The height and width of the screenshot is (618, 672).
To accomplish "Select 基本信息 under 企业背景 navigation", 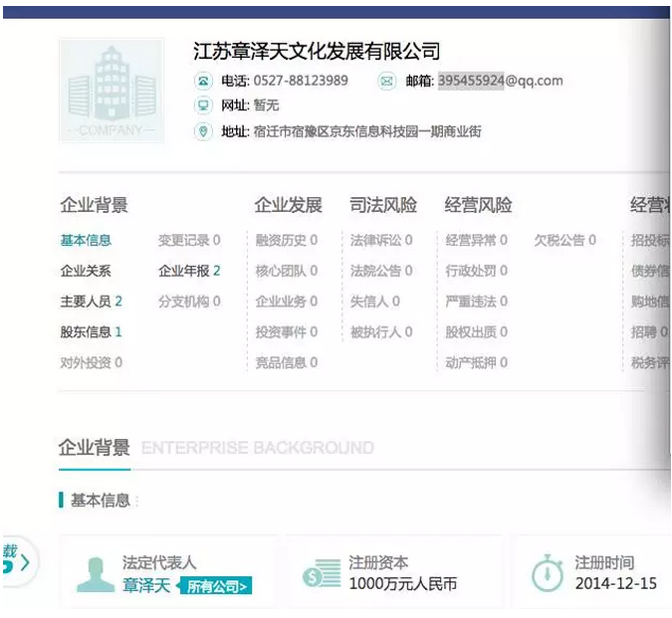I will coord(86,240).
